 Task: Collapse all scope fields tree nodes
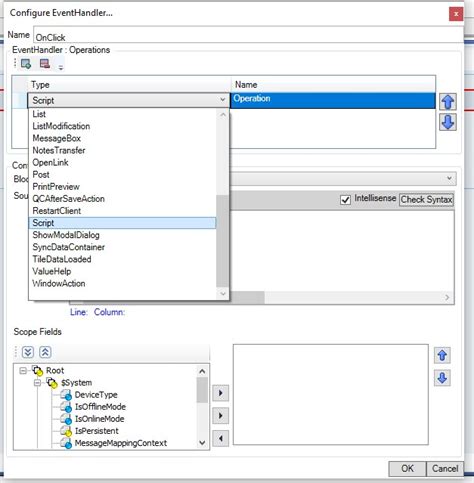pos(45,352)
